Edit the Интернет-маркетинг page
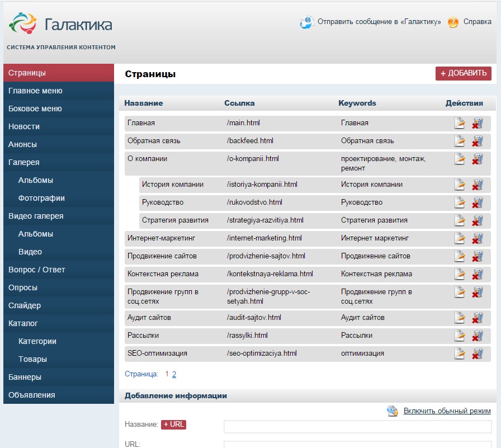 (x=460, y=238)
